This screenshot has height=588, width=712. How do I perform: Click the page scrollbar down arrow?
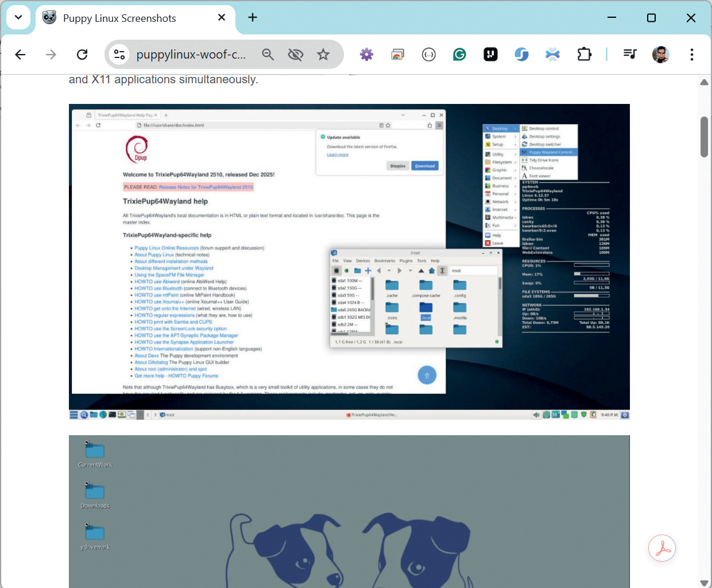point(704,583)
